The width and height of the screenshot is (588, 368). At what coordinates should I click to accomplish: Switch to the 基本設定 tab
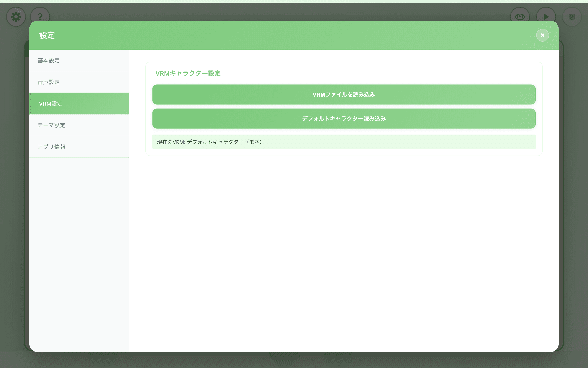click(x=48, y=60)
